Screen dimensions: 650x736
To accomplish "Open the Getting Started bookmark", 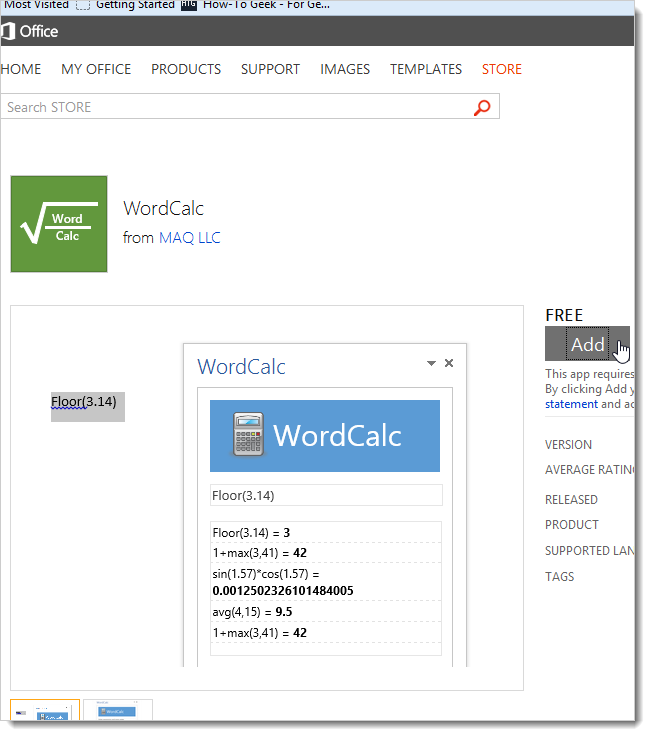I will tap(126, 5).
